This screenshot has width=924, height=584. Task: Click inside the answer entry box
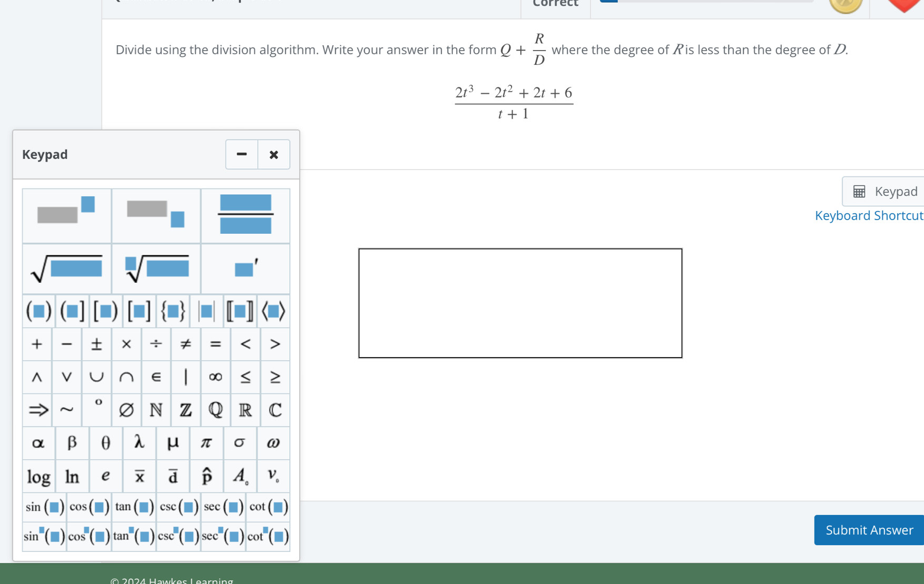(520, 304)
